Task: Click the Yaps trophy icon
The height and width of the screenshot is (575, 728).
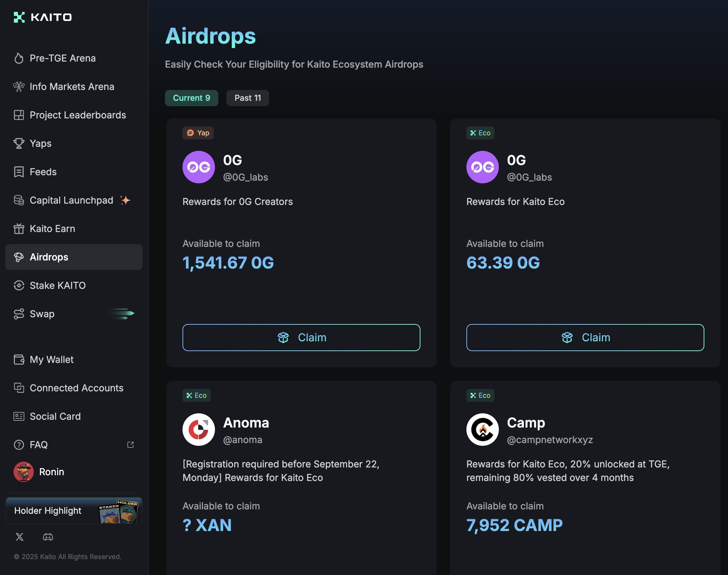Action: pos(19,143)
